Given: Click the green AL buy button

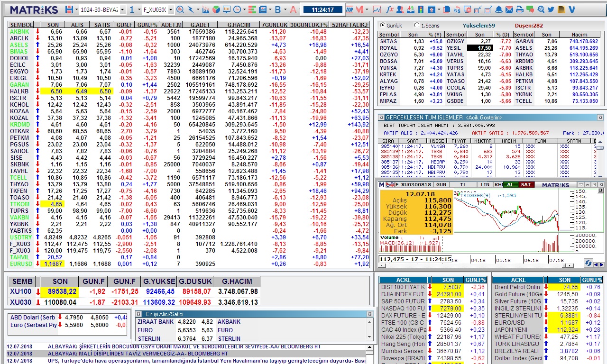Looking at the screenshot, I should coord(510,185).
